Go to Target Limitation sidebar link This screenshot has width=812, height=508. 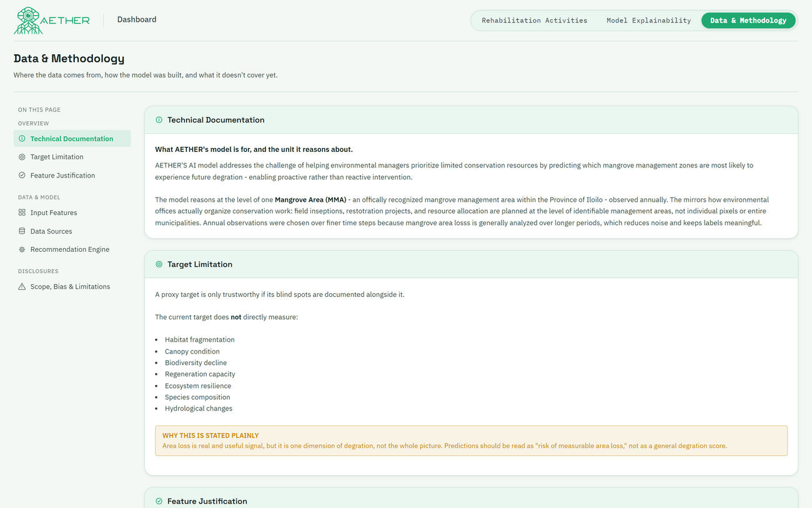click(x=72, y=157)
